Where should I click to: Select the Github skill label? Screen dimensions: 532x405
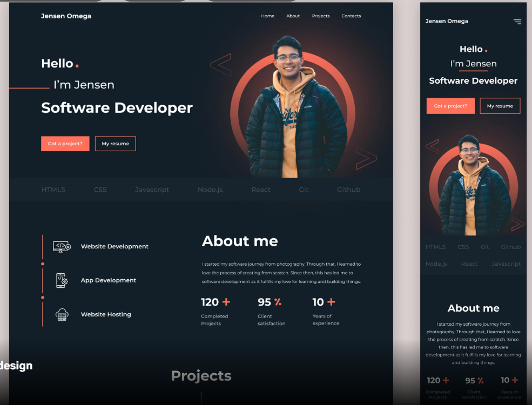(348, 190)
